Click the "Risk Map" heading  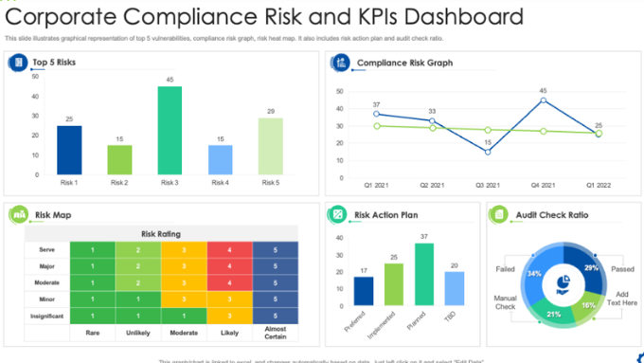pyautogui.click(x=53, y=215)
